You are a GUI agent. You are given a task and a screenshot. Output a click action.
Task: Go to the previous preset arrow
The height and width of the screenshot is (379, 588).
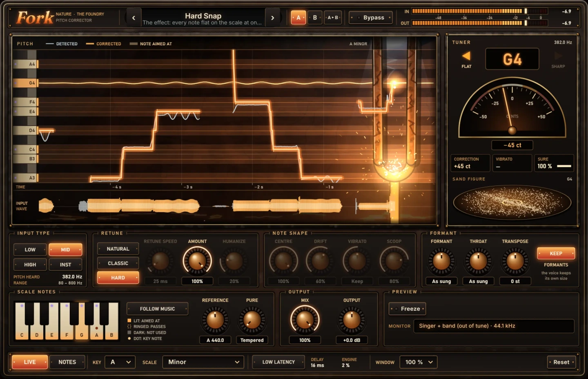[134, 18]
